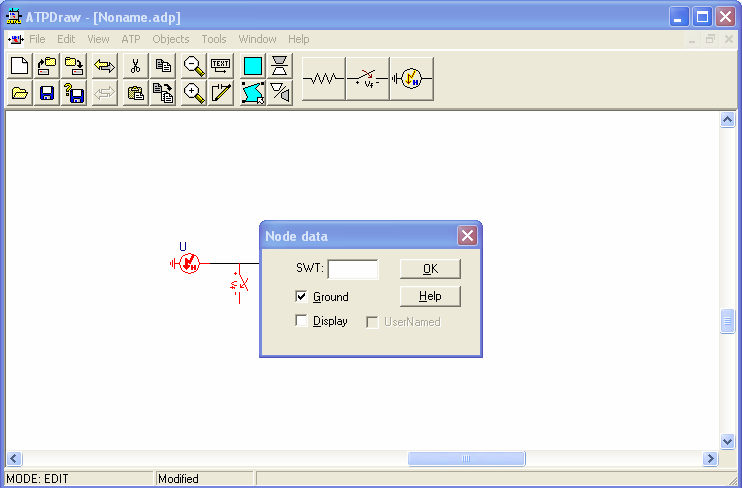The image size is (742, 488).
Task: Click the vertical scrollbar down arrow
Action: click(x=727, y=442)
